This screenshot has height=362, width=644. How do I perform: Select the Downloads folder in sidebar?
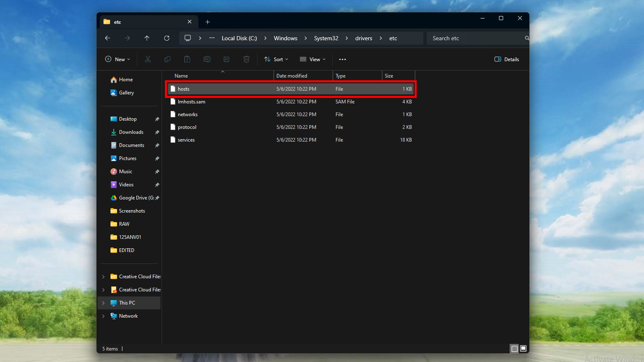[131, 132]
